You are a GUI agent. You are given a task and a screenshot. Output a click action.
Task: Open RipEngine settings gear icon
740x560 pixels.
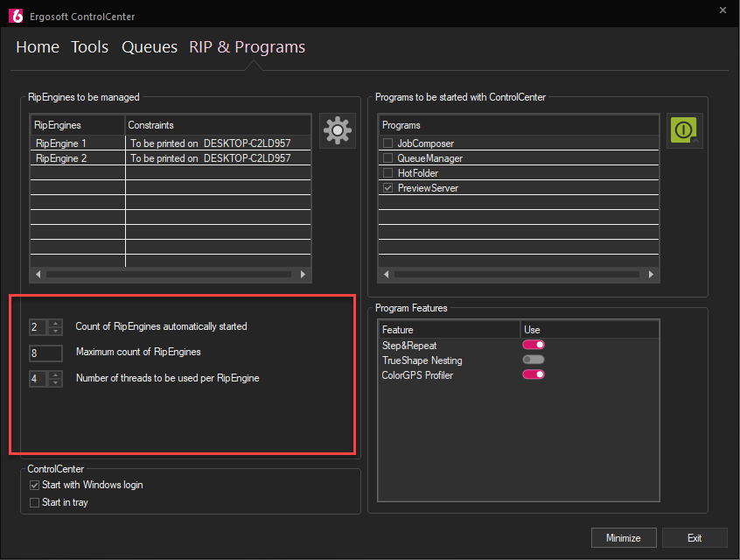click(x=337, y=130)
